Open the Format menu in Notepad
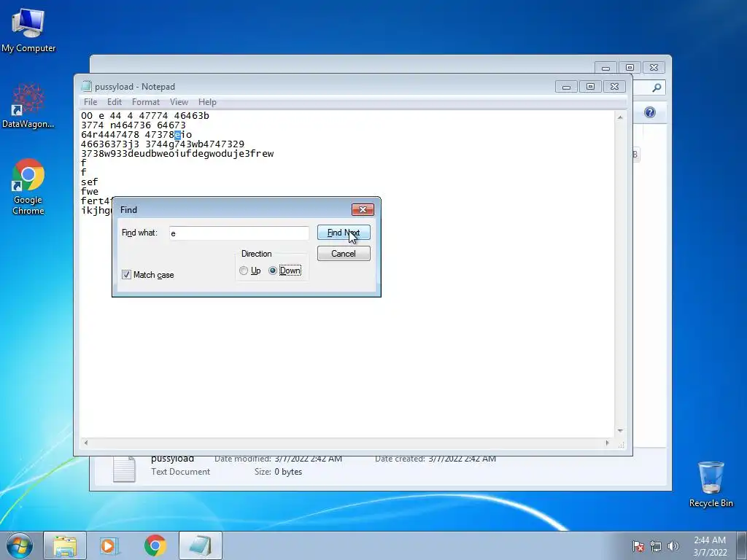The image size is (747, 560). [x=146, y=102]
